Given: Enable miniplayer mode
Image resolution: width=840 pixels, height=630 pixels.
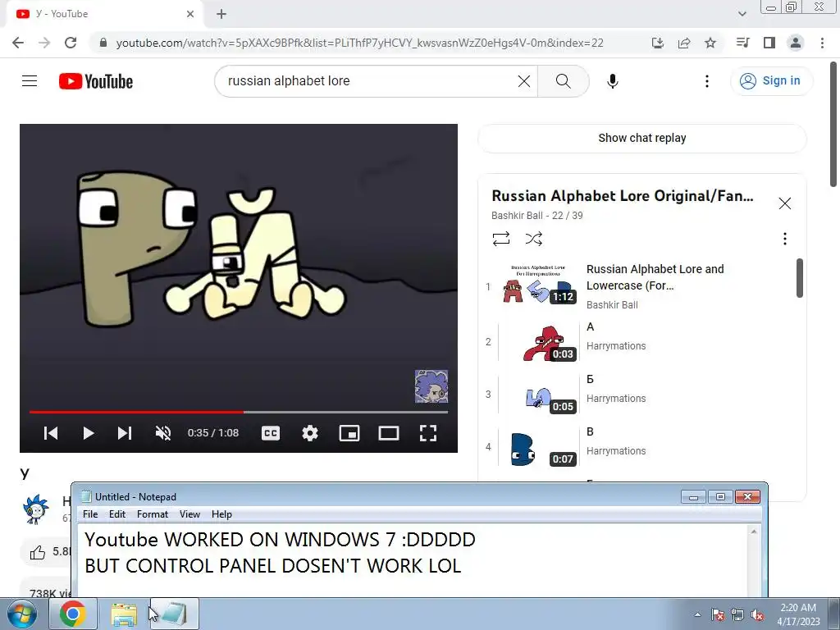Looking at the screenshot, I should coord(349,433).
